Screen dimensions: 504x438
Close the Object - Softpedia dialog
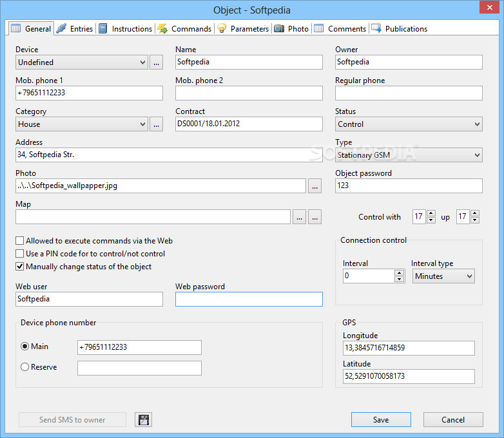pyautogui.click(x=489, y=7)
